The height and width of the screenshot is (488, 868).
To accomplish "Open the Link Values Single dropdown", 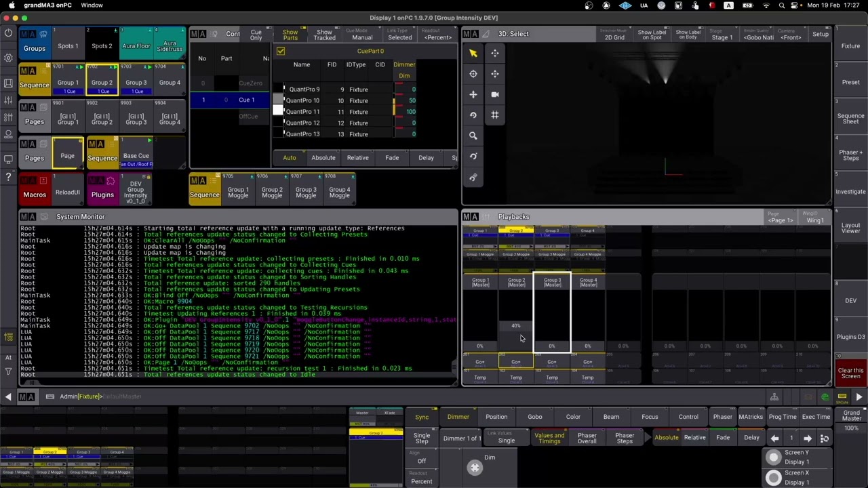I will pyautogui.click(x=507, y=438).
